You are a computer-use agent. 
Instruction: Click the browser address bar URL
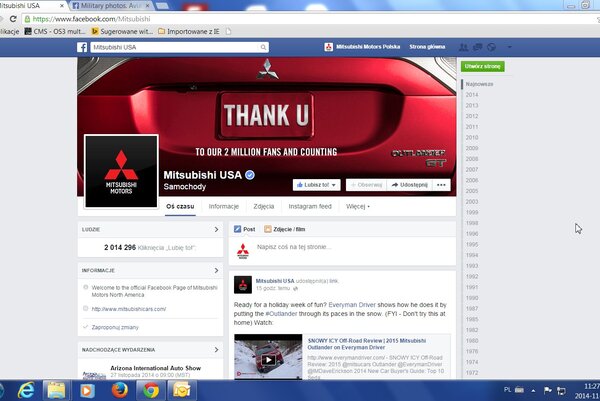pyautogui.click(x=91, y=19)
